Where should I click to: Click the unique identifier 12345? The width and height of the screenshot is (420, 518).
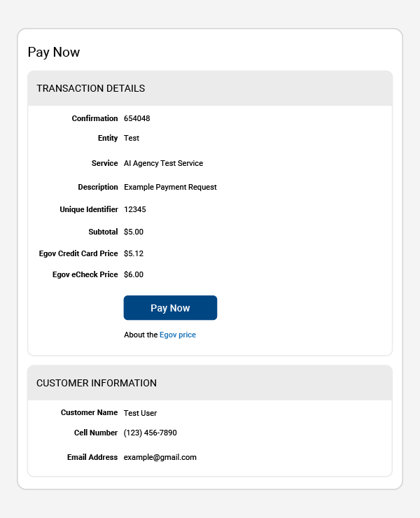[135, 209]
